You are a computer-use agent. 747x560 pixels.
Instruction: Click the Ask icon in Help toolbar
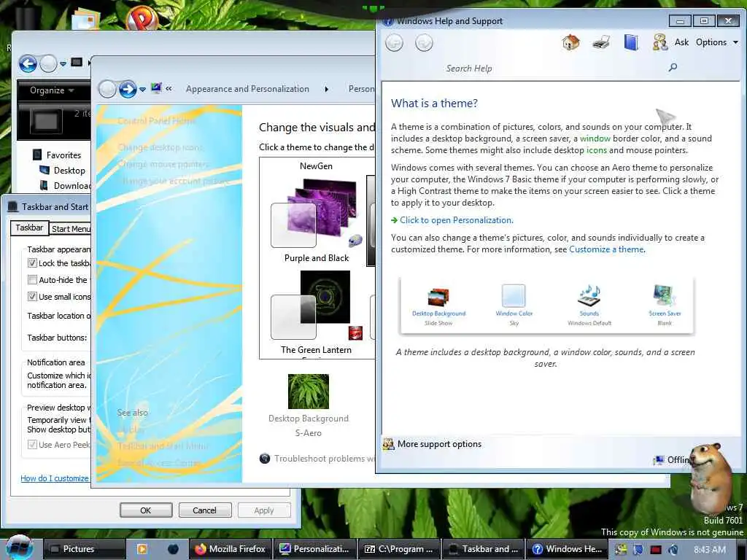[659, 43]
